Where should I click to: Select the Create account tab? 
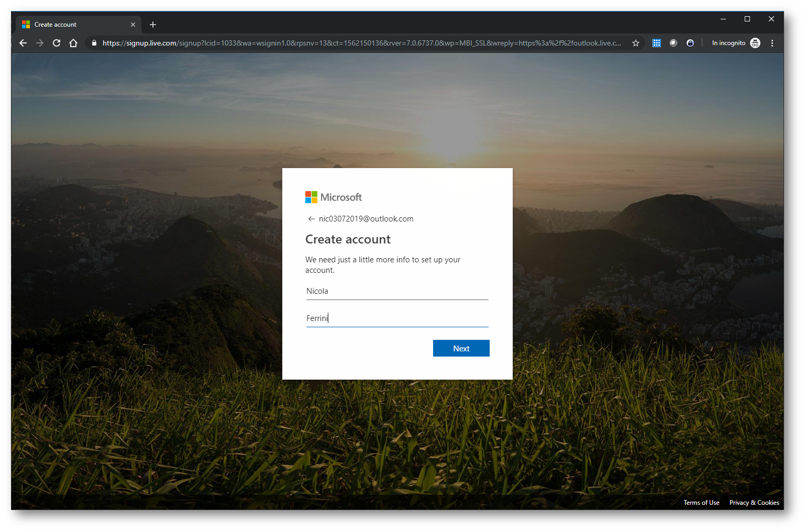[x=79, y=25]
